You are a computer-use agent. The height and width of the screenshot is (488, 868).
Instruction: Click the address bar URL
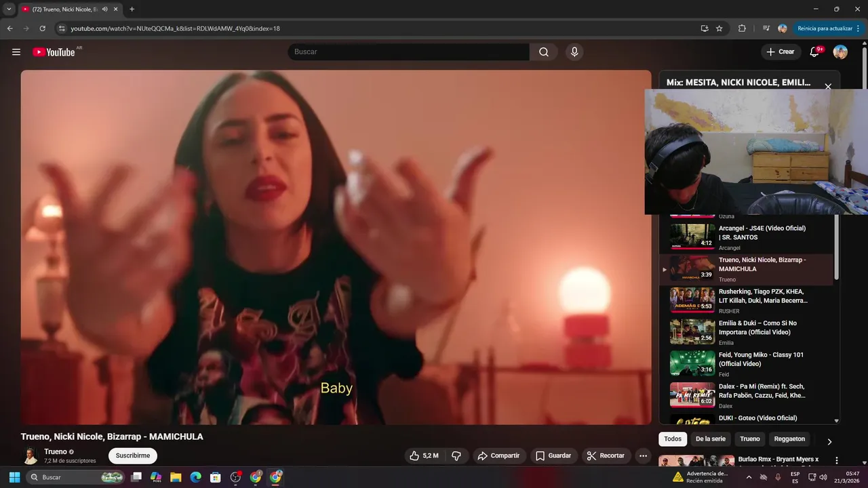[175, 28]
